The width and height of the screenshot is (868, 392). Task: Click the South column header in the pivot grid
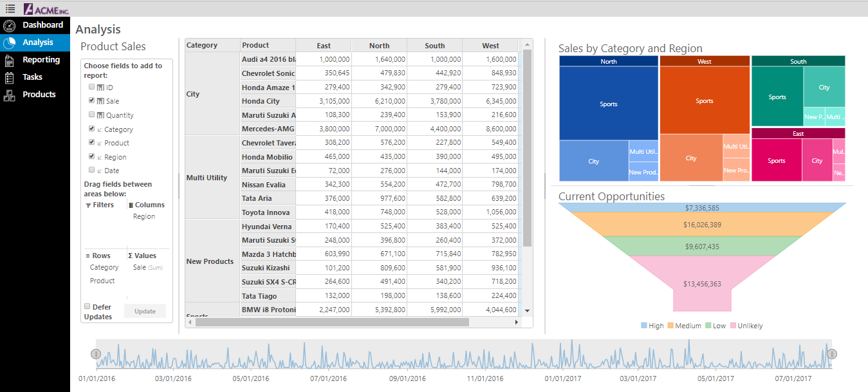435,46
